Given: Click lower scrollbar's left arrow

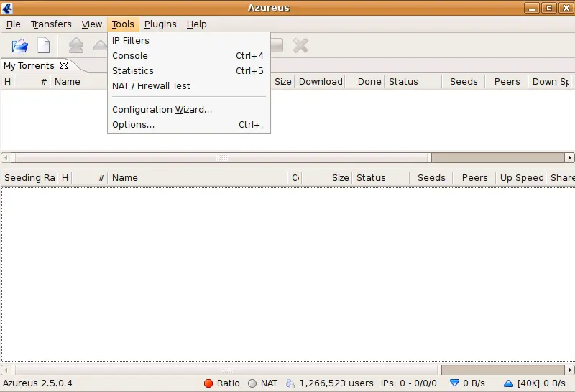Looking at the screenshot, I should pos(6,370).
